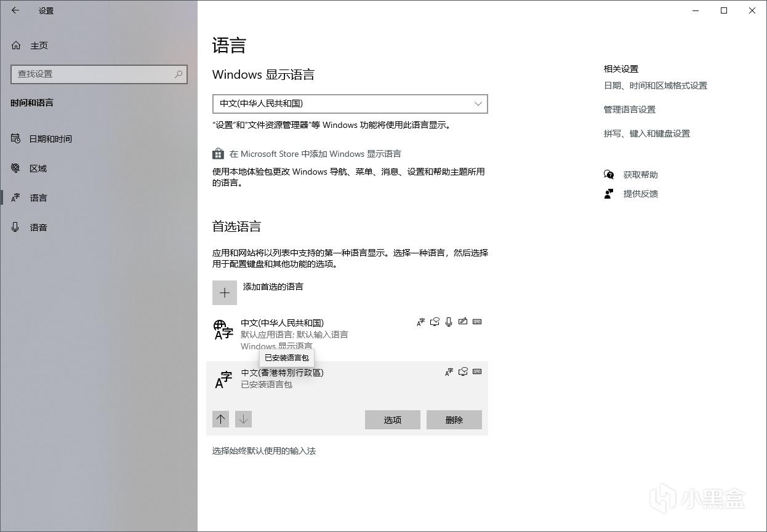Maximize the 设置 window

pyautogui.click(x=724, y=10)
